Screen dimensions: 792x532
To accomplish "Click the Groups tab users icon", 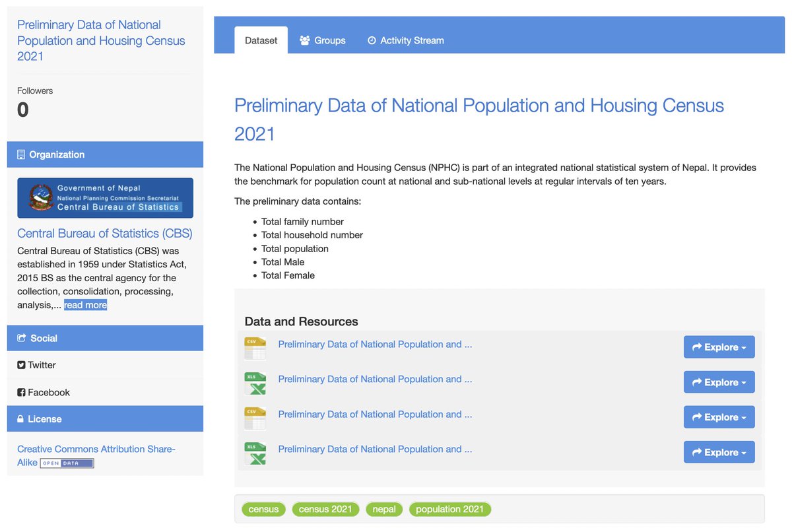I will click(305, 40).
